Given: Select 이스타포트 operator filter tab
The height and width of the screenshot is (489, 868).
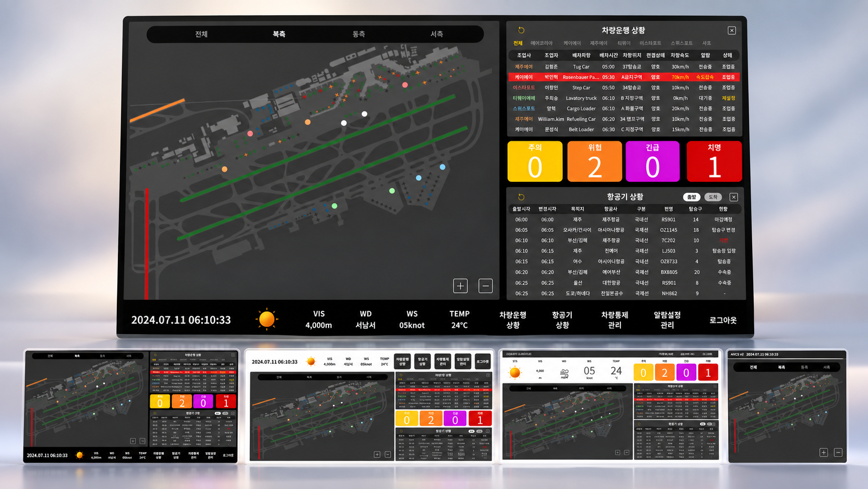Looking at the screenshot, I should [650, 43].
